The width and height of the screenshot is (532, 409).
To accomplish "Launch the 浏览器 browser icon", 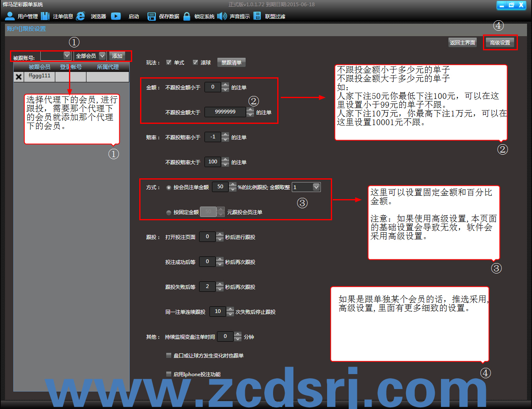I will (81, 16).
